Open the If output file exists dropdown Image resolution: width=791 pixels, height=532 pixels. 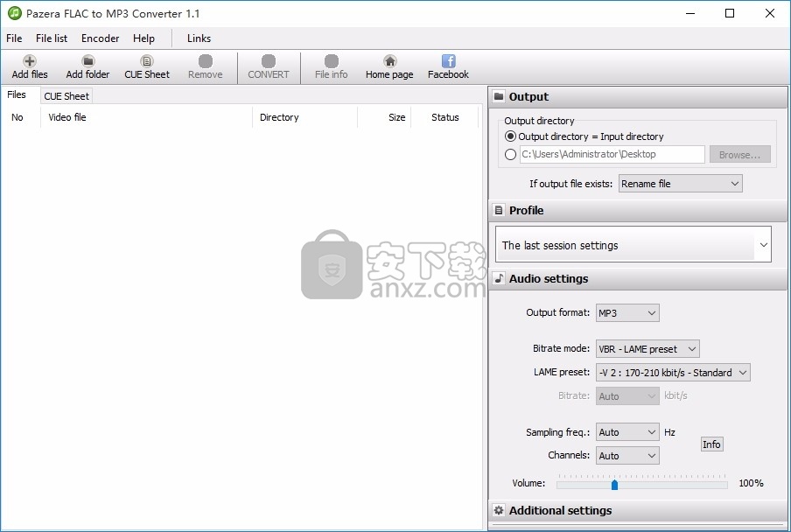[681, 184]
